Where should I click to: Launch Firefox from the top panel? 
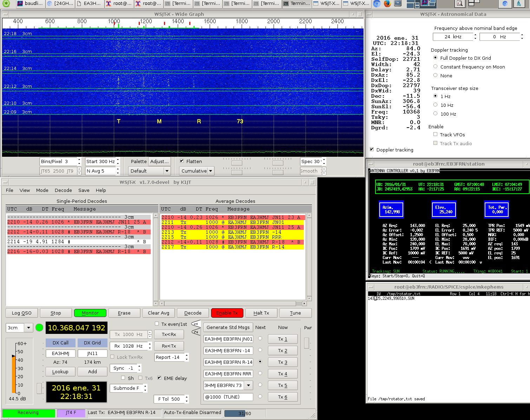coord(387,4)
